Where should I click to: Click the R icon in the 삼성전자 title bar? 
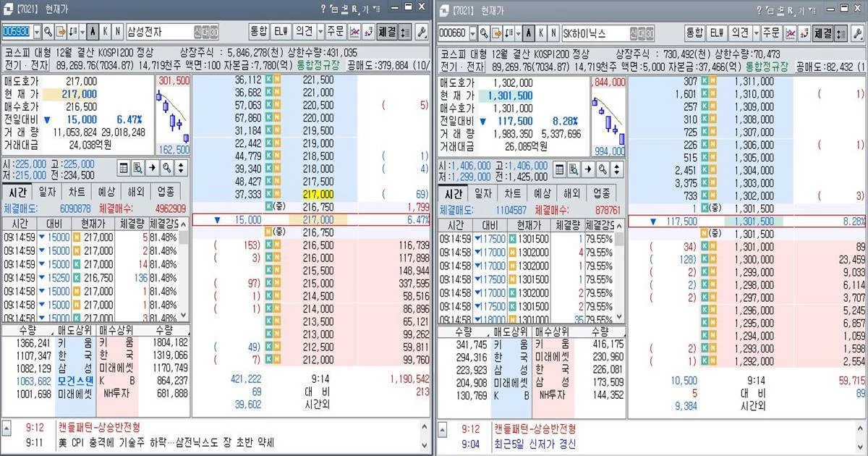pyautogui.click(x=355, y=9)
